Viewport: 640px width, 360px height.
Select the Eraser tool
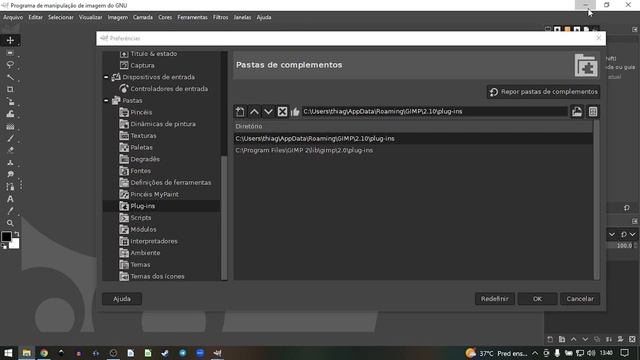click(10, 150)
